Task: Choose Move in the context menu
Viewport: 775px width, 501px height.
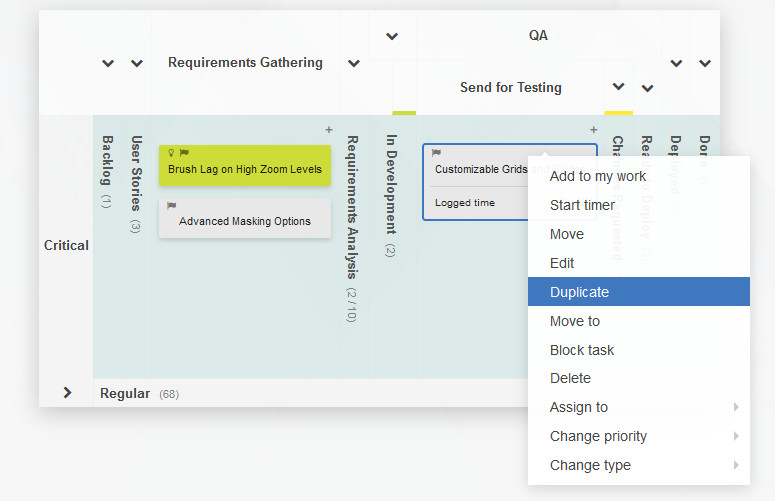Action: 639,234
